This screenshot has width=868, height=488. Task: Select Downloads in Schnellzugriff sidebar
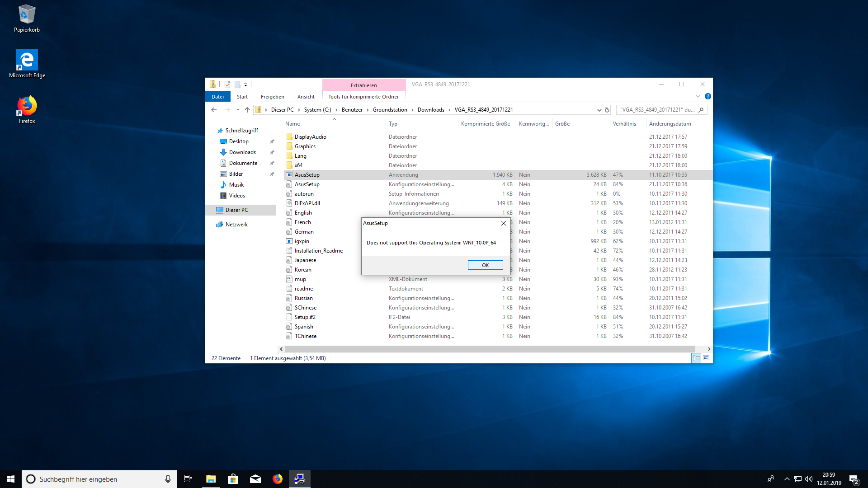(242, 152)
